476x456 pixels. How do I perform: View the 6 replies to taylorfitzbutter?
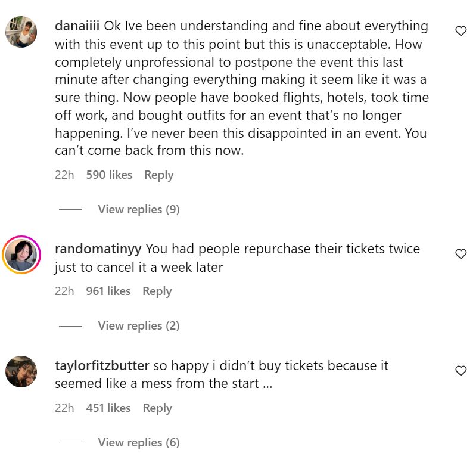coord(138,442)
